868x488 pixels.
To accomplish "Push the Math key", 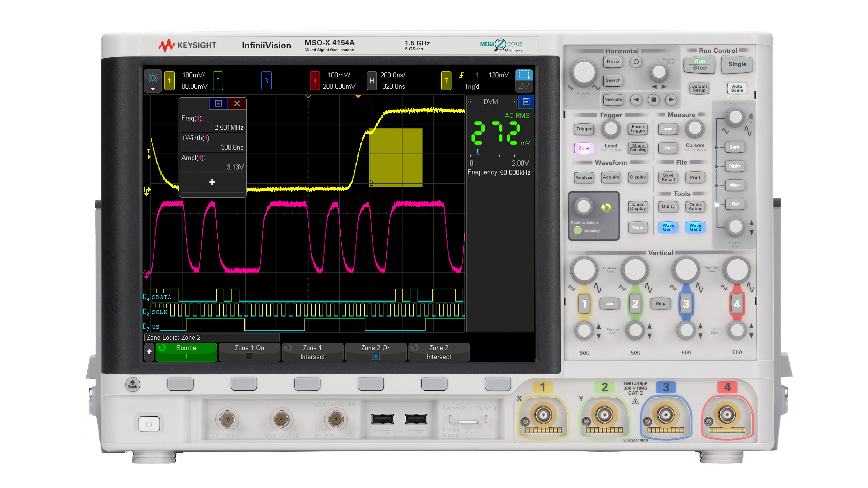I will tap(735, 185).
